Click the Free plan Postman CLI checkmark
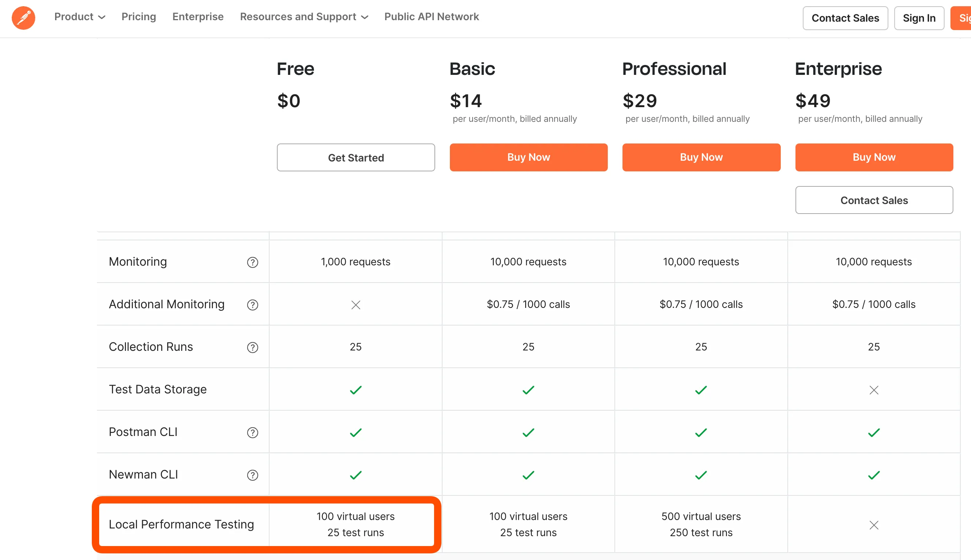This screenshot has width=971, height=560. (x=355, y=433)
